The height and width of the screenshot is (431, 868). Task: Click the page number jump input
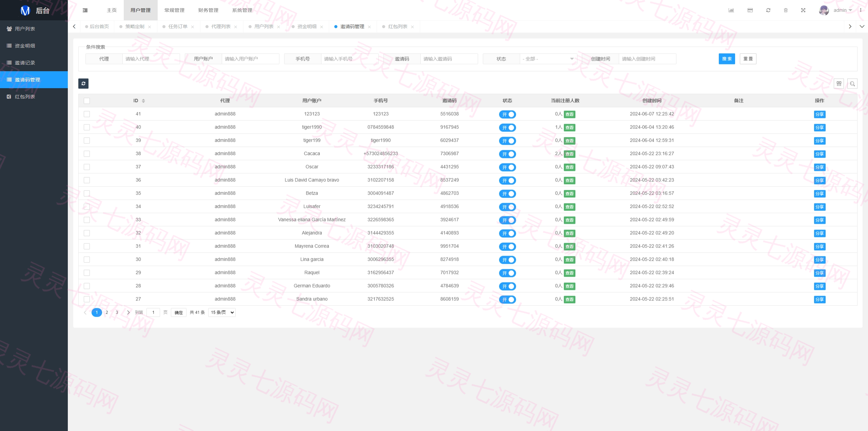pyautogui.click(x=153, y=312)
